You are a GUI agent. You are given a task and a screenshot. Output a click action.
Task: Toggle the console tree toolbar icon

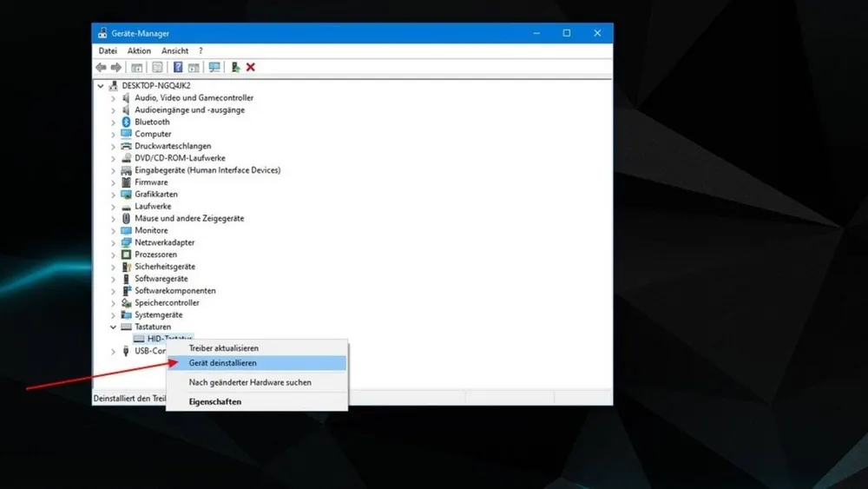point(137,67)
